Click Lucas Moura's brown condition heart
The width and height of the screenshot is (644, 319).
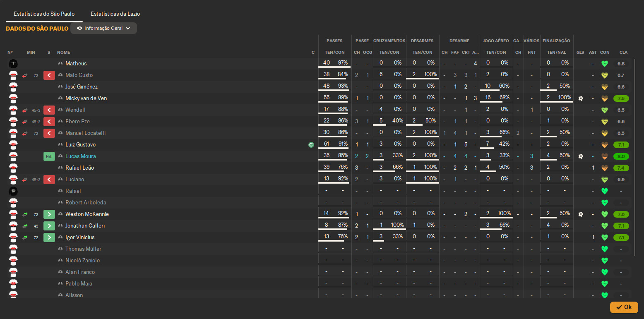click(x=605, y=156)
